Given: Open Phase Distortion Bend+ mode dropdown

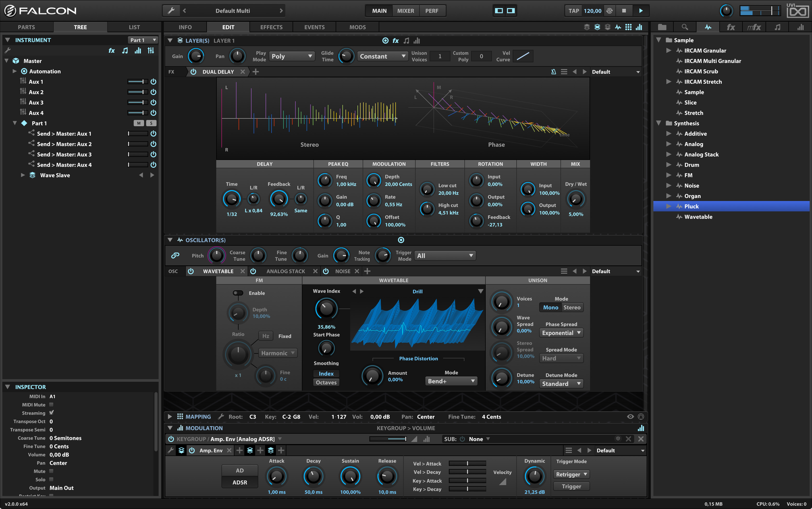Looking at the screenshot, I should 451,381.
